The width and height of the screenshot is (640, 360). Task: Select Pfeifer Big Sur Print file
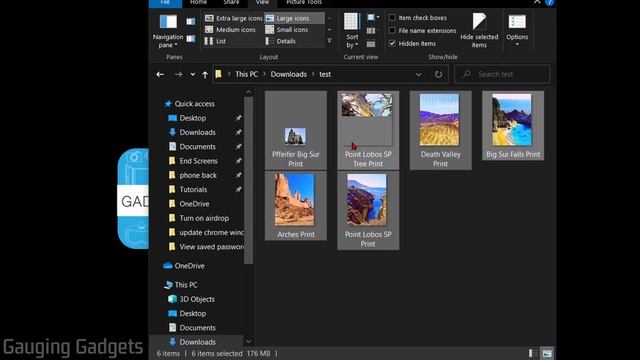(296, 130)
